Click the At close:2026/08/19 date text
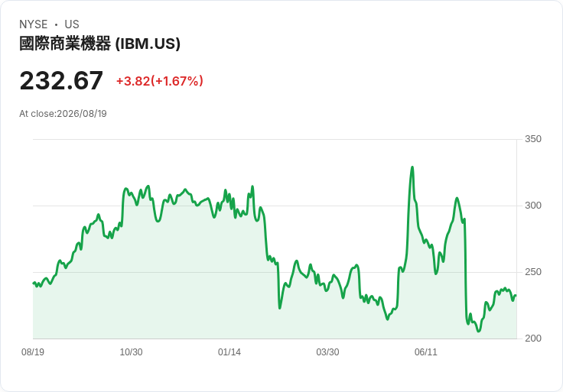The height and width of the screenshot is (392, 563). click(x=63, y=114)
